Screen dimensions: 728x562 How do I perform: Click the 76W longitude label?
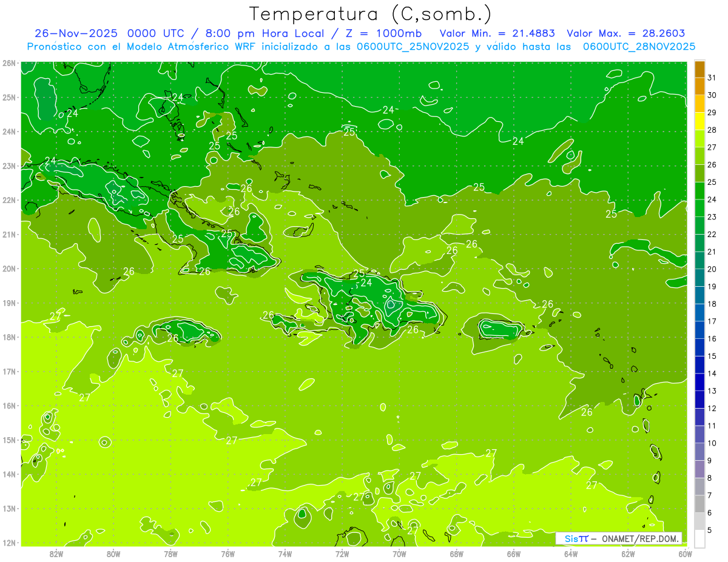click(227, 554)
